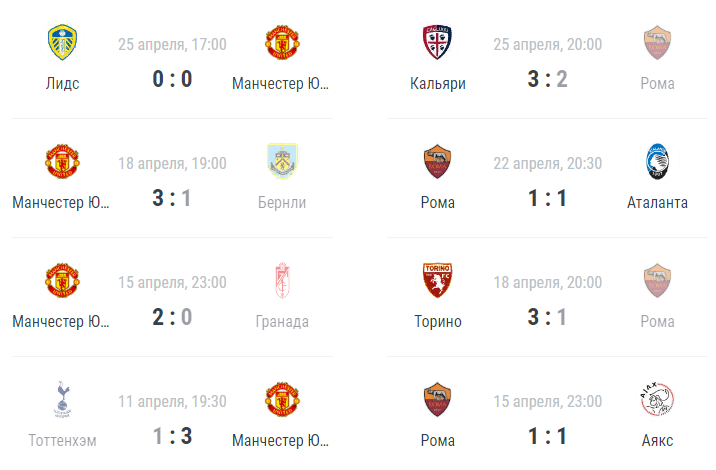The height and width of the screenshot is (470, 716).
Task: Select the 2 : 0 Granada match score
Action: point(172,317)
